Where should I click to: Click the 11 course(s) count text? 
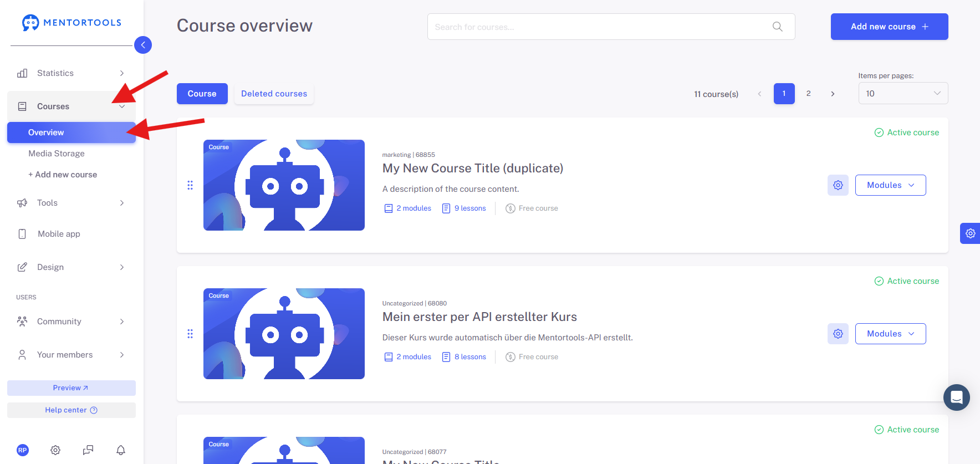(x=716, y=94)
